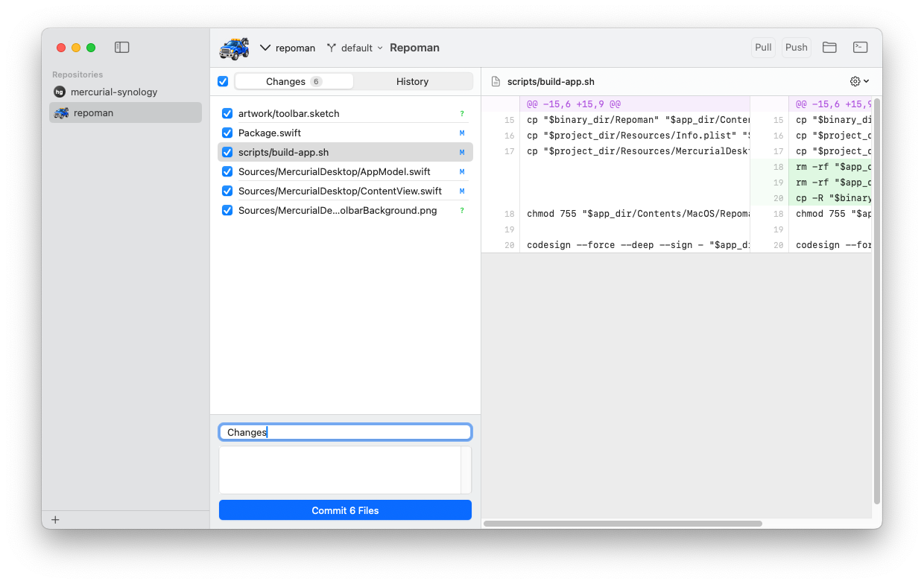This screenshot has height=584, width=924.
Task: Uncheck artwork/toolbar.sketch checkbox
Action: (227, 114)
